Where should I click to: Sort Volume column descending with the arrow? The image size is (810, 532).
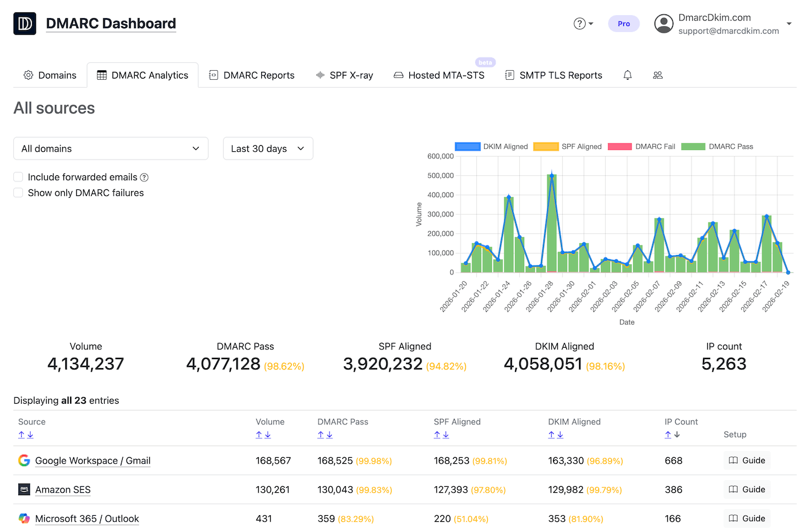click(268, 435)
